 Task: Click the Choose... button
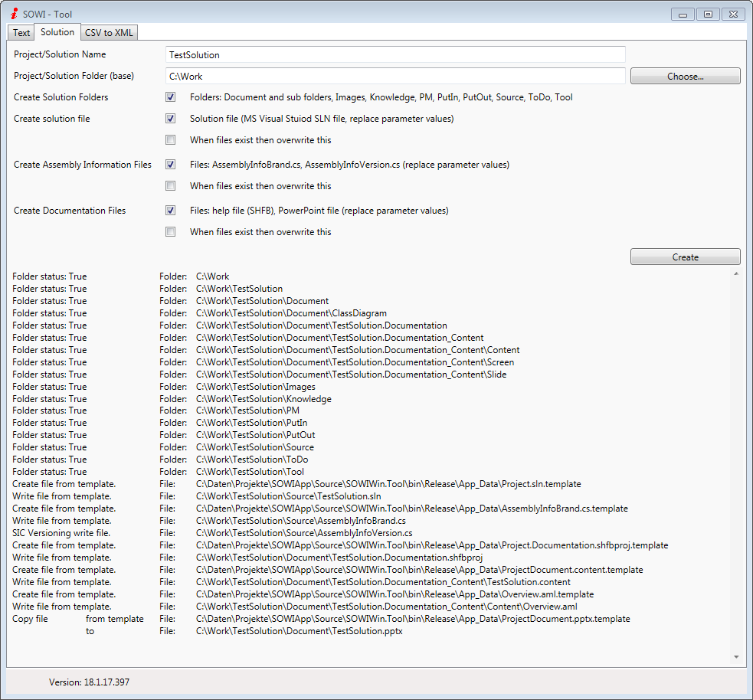point(686,77)
